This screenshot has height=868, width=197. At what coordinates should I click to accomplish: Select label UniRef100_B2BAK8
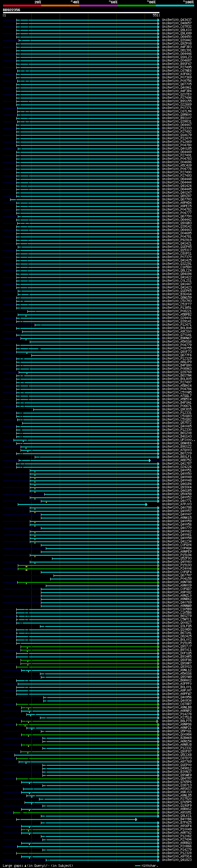(x=176, y=738)
